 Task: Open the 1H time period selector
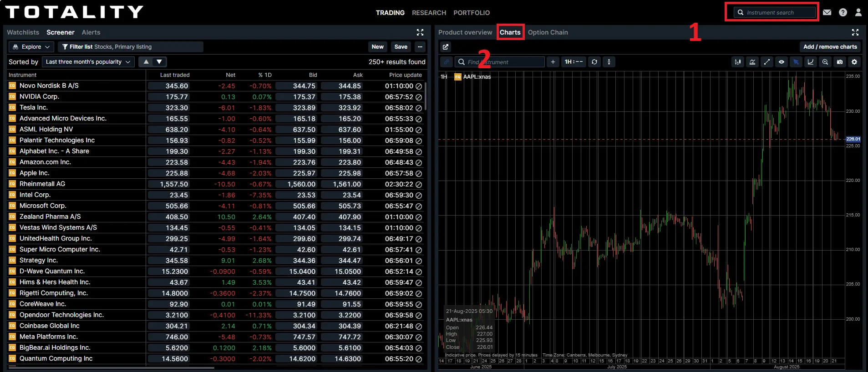pos(574,62)
